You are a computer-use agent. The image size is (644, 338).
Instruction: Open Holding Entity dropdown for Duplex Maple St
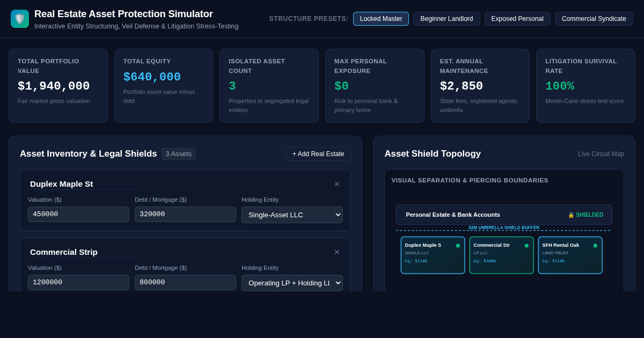pos(292,215)
